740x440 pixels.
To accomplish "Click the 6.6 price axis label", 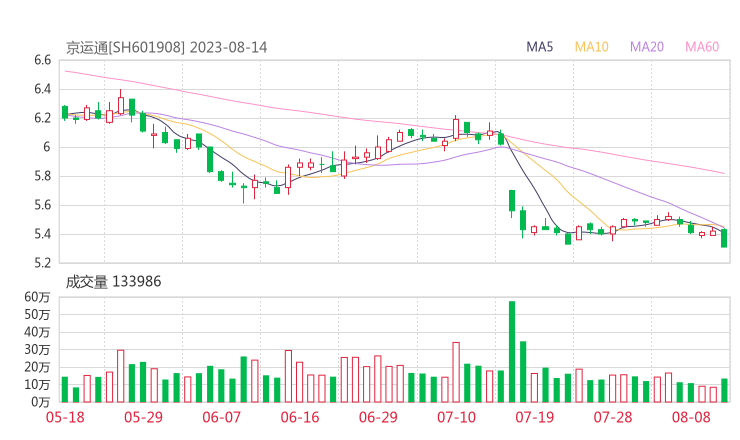I will [x=42, y=60].
